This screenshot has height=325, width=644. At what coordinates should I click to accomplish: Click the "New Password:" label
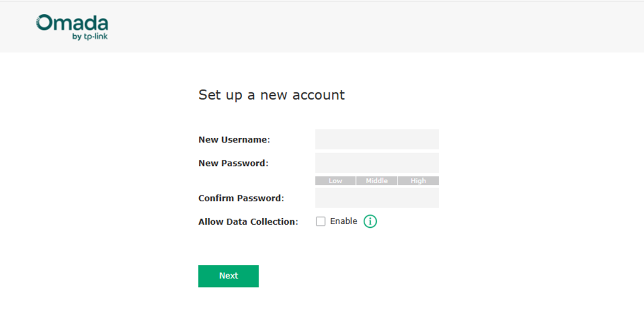click(x=233, y=164)
